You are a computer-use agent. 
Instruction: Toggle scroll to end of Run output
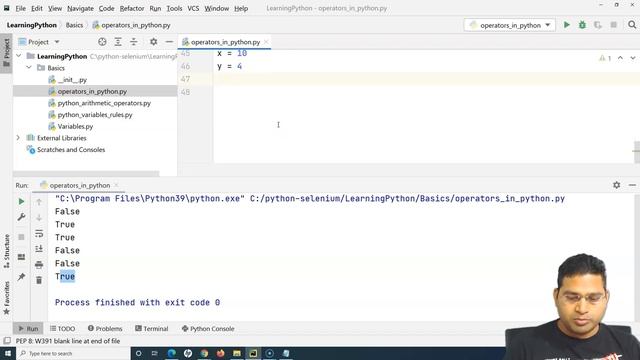[39, 249]
